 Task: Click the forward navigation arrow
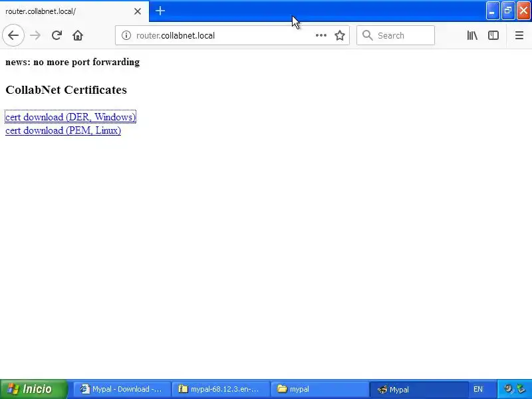pyautogui.click(x=35, y=35)
